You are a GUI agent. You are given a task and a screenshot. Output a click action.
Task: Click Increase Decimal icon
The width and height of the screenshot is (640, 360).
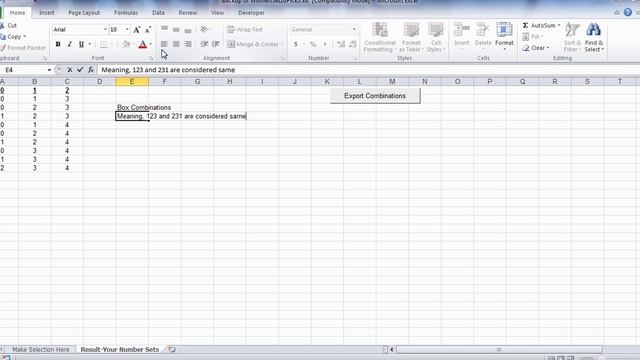tap(341, 44)
